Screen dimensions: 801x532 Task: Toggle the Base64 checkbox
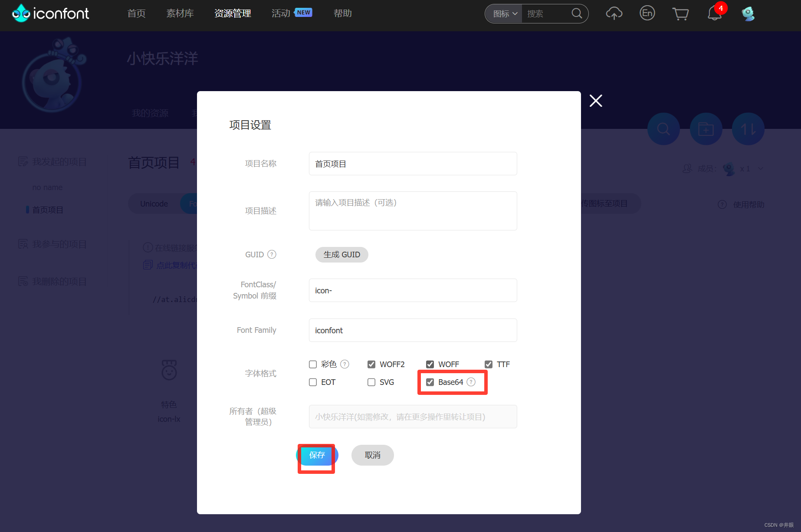click(x=430, y=382)
